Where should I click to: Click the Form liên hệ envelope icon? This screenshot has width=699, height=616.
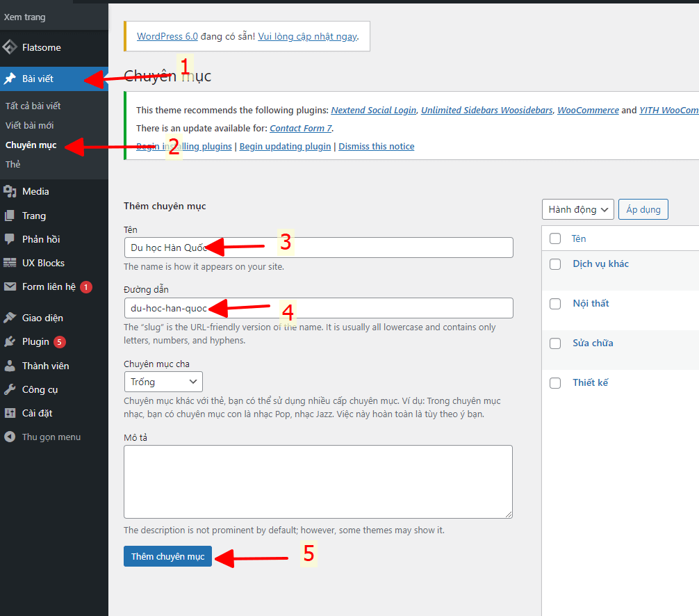[10, 286]
